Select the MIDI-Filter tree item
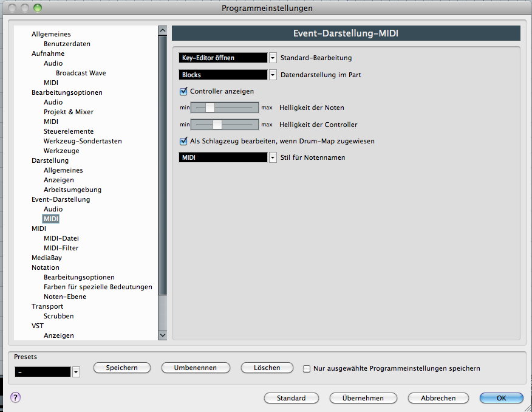This screenshot has height=412, width=532. tap(61, 248)
